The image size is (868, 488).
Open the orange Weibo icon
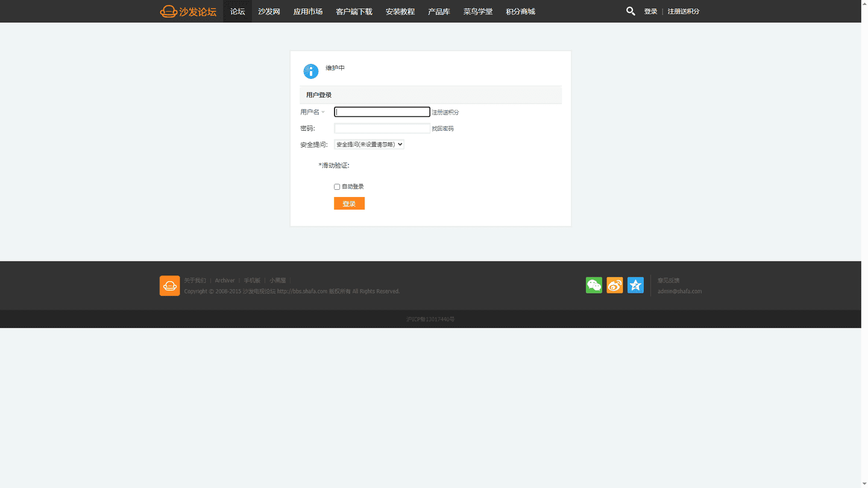pos(615,285)
